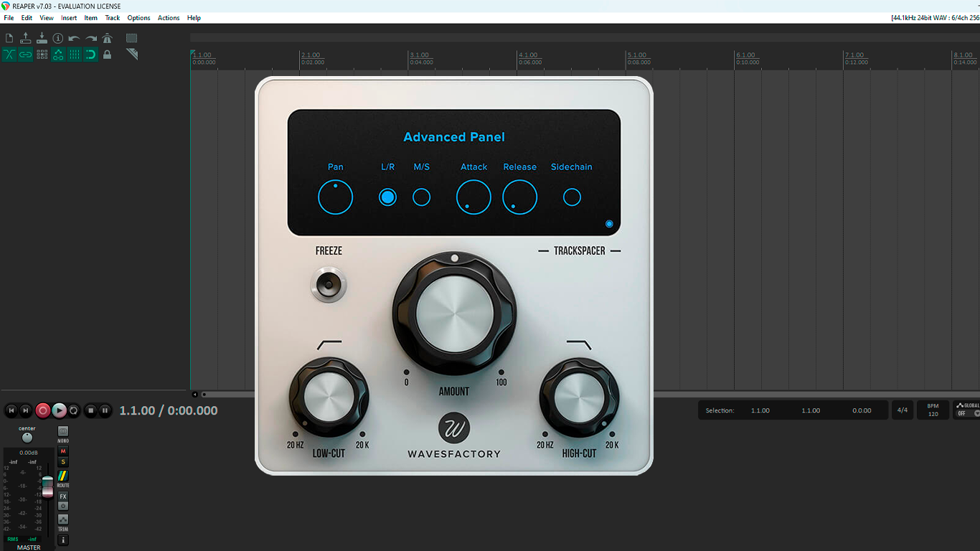Solo the master track

63,462
